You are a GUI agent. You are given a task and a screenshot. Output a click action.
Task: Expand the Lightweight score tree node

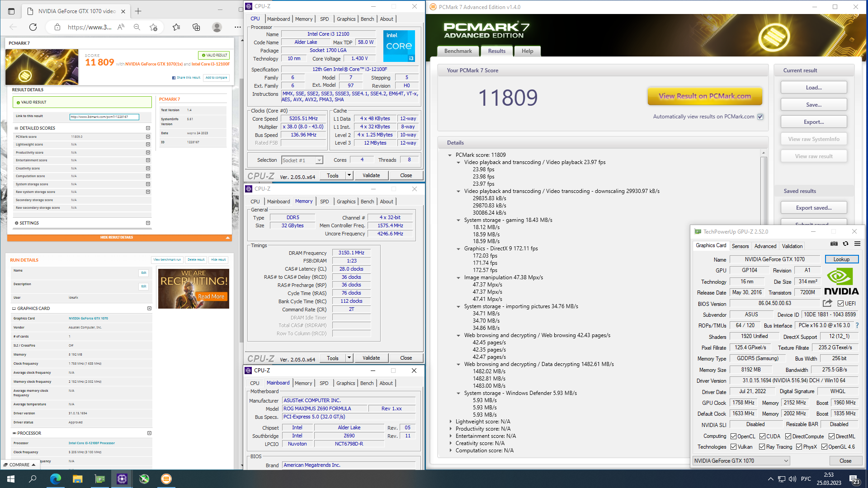(x=450, y=422)
